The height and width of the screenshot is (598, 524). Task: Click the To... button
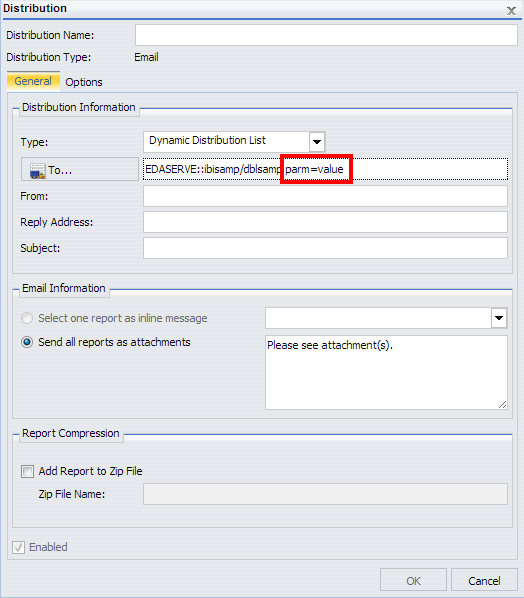pyautogui.click(x=80, y=169)
